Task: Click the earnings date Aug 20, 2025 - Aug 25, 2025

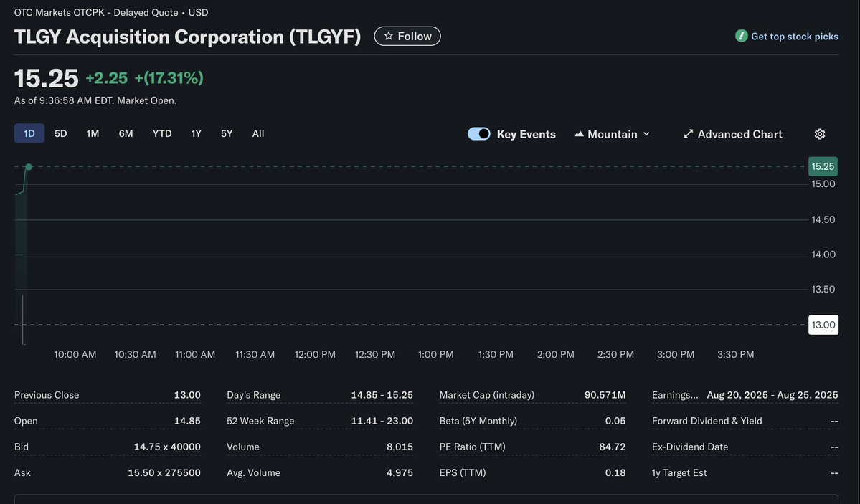Action: point(772,395)
